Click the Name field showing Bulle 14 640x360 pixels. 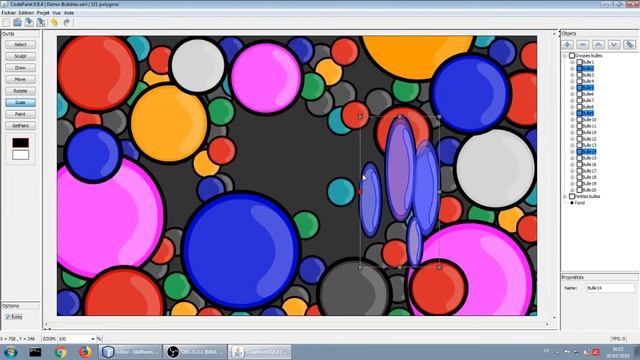pos(610,288)
